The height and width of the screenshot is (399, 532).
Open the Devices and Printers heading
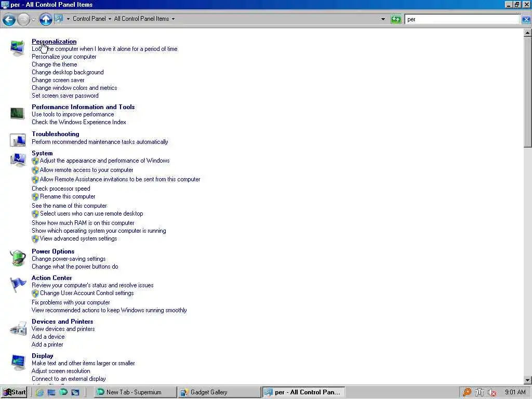coord(62,322)
